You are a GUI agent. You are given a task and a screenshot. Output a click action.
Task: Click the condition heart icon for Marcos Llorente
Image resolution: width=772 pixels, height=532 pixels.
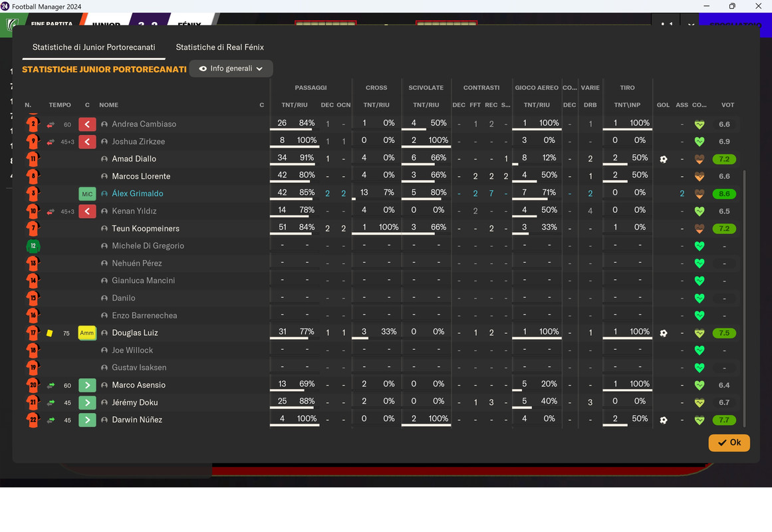[699, 176]
